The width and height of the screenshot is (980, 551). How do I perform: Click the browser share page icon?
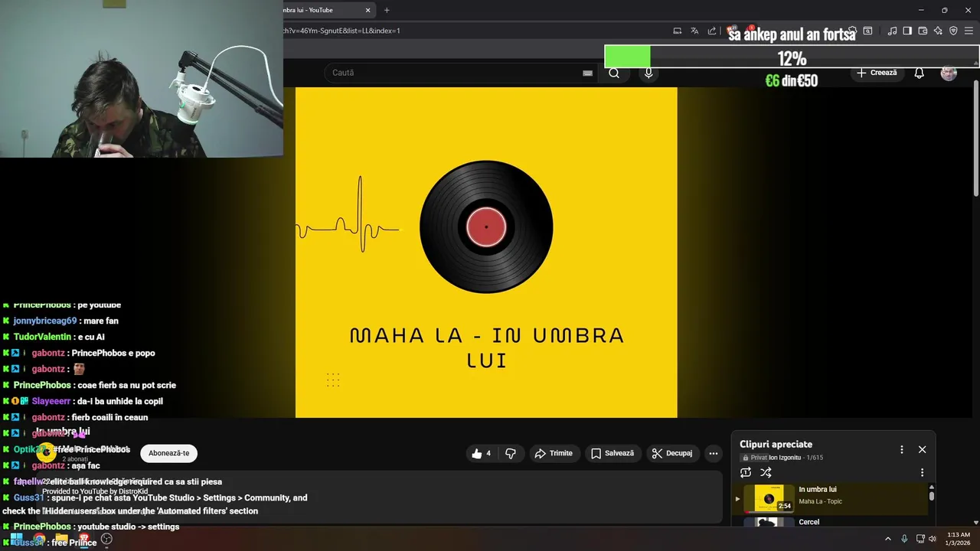pyautogui.click(x=712, y=31)
